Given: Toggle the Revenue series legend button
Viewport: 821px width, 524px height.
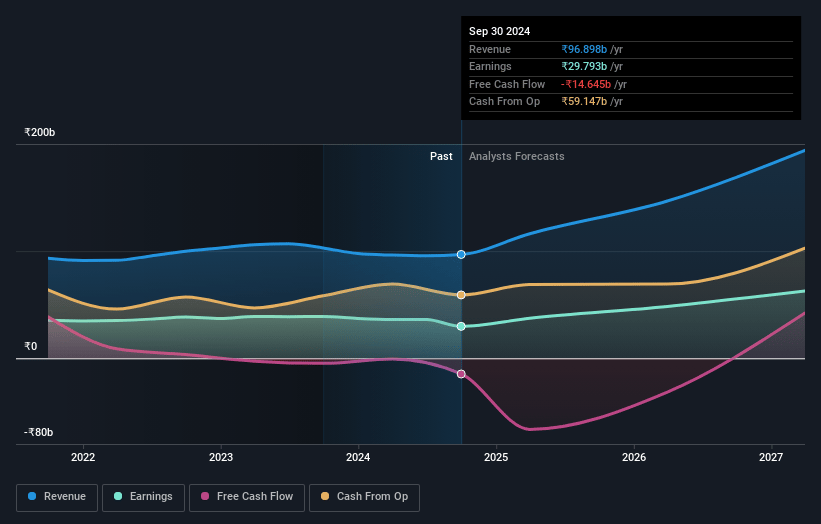Looking at the screenshot, I should 57,497.
